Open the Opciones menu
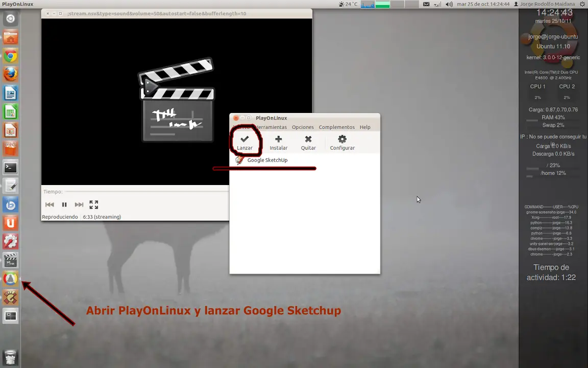Image resolution: width=588 pixels, height=368 pixels. pos(303,127)
